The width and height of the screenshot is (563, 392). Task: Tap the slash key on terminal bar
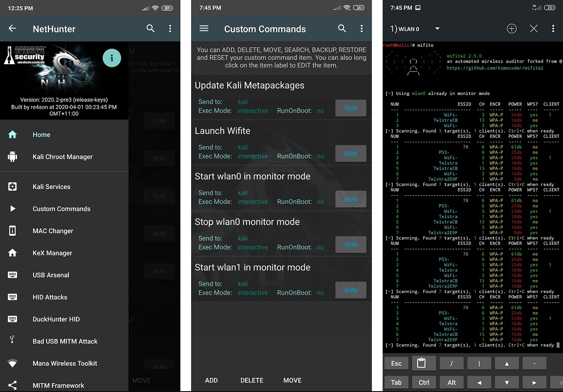[451, 363]
